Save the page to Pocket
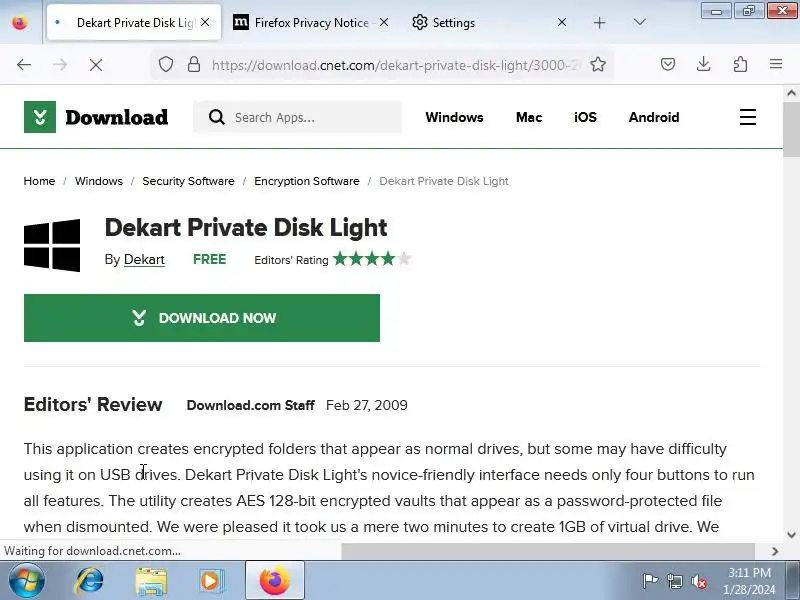This screenshot has width=800, height=600. [x=668, y=64]
